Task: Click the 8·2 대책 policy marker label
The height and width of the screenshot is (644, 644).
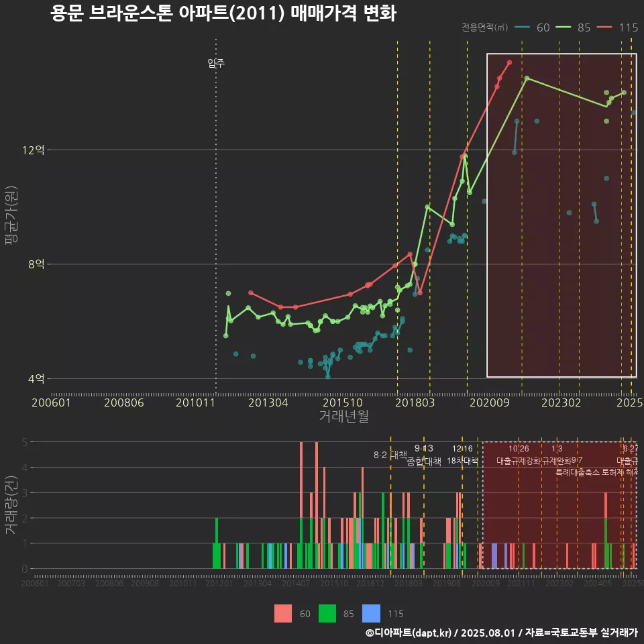Action: pyautogui.click(x=390, y=455)
